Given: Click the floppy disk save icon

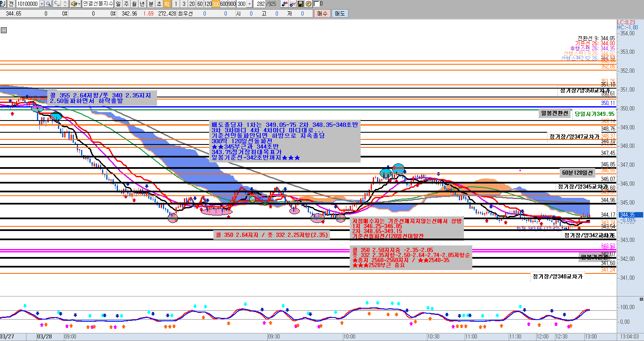Looking at the screenshot, I should pos(301,4).
